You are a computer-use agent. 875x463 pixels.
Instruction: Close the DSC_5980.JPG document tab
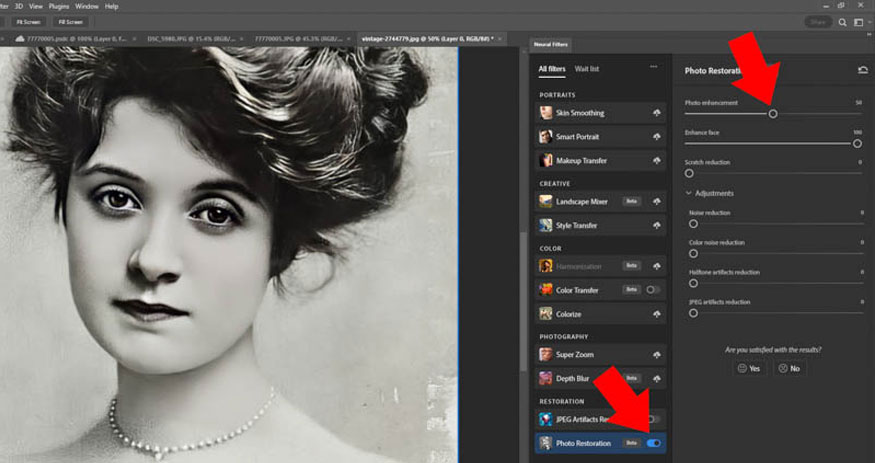(x=240, y=39)
